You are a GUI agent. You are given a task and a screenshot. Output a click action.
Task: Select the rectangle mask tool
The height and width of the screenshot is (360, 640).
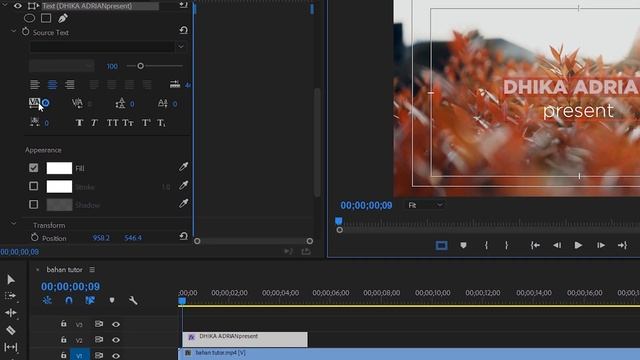tap(46, 18)
